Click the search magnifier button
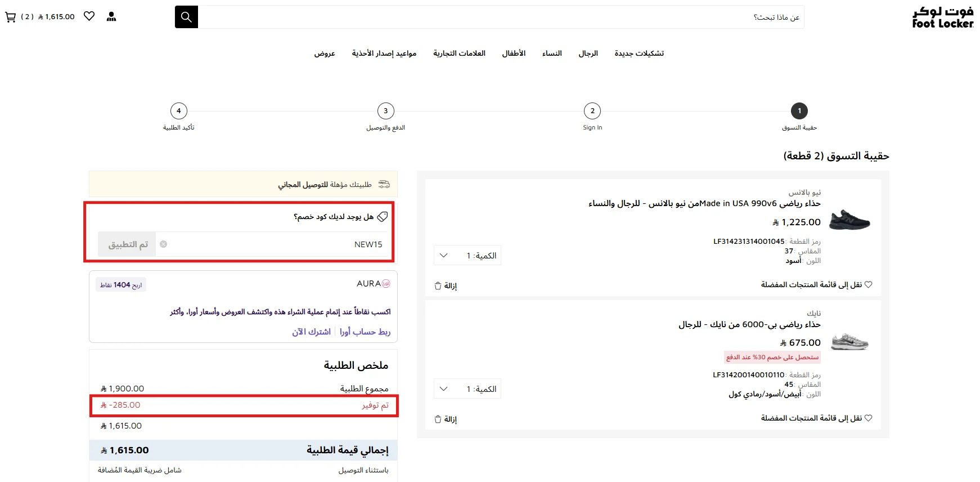Viewport: 980px width, 482px height. pos(186,17)
